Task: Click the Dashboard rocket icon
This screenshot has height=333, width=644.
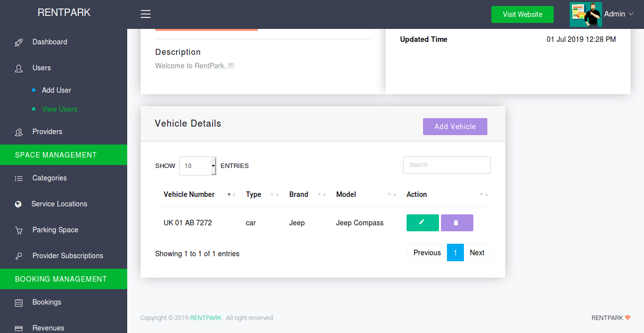Action: [19, 42]
